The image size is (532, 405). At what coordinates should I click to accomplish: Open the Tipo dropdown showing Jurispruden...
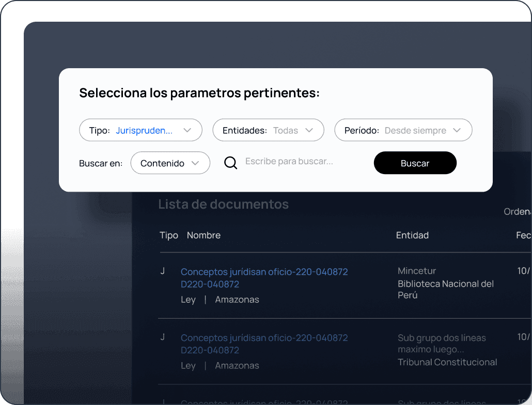140,130
